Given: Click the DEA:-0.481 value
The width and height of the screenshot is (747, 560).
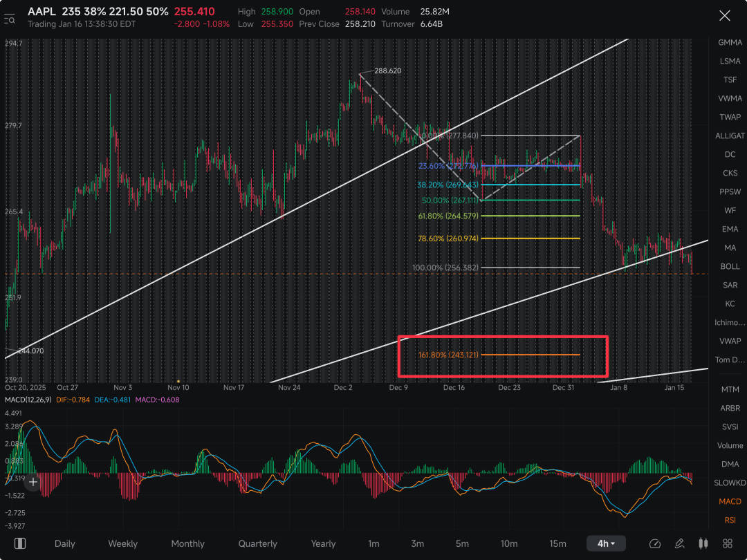Looking at the screenshot, I should pyautogui.click(x=113, y=400).
